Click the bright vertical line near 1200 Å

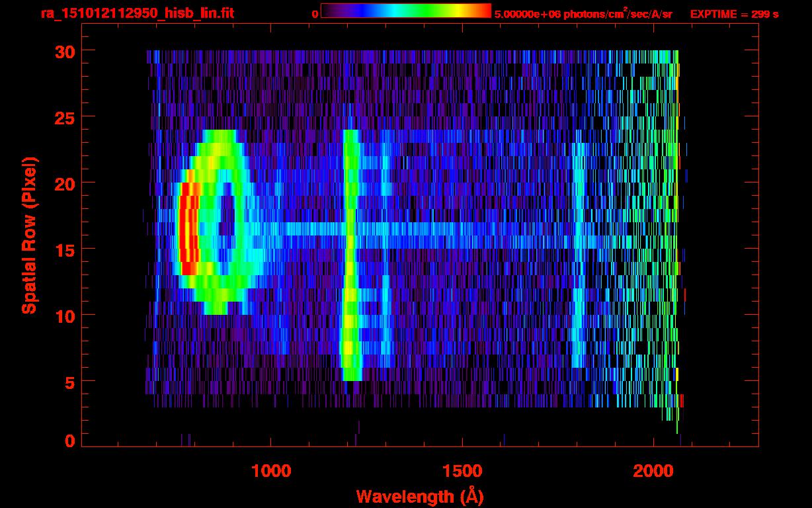tap(350, 251)
